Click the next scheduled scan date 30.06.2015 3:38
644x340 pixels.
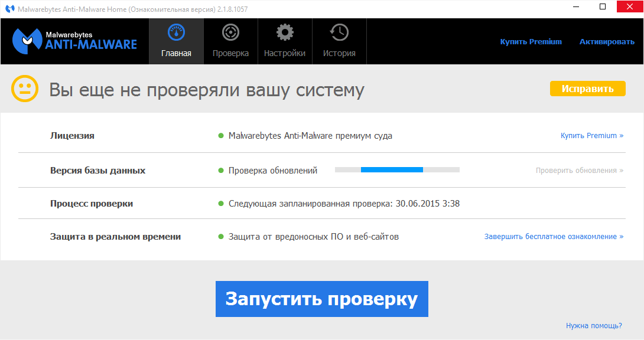click(x=428, y=204)
